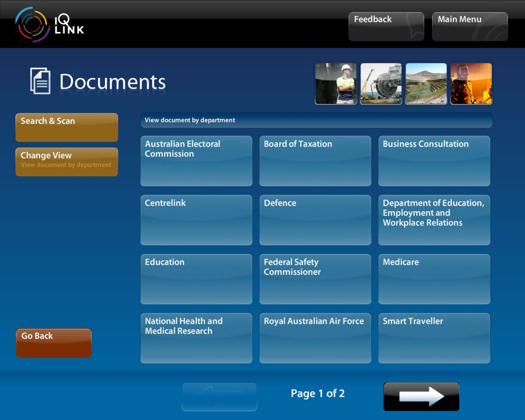525x420 pixels.
Task: Click the 'Page 1 of 2' indicator
Action: pyautogui.click(x=318, y=394)
